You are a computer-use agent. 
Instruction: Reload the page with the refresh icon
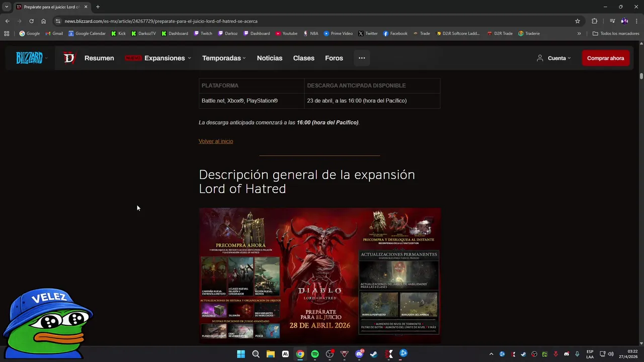(31, 21)
